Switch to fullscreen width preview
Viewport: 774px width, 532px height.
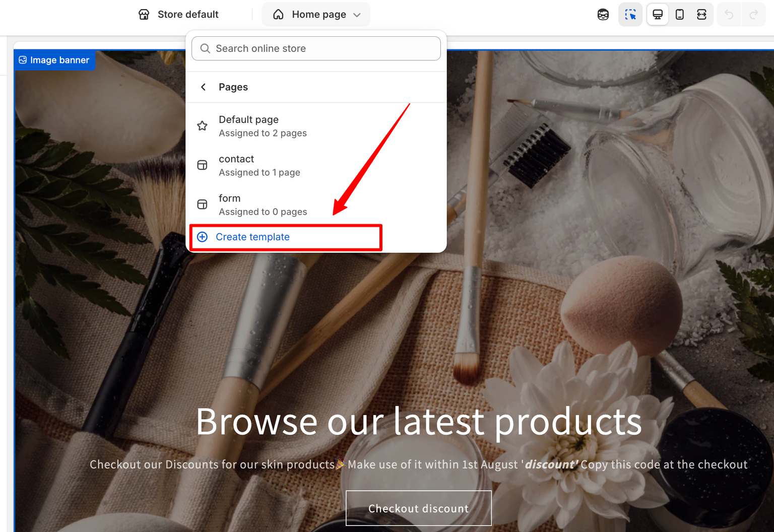coord(701,15)
